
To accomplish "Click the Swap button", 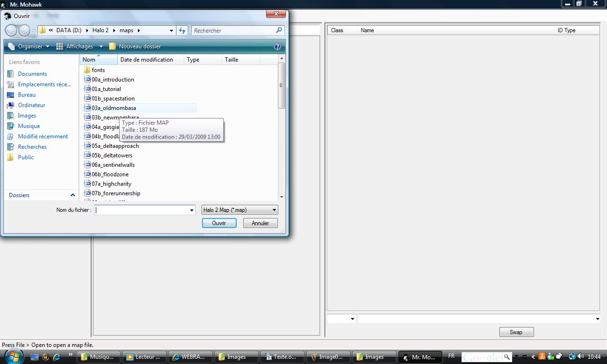I will pyautogui.click(x=516, y=332).
